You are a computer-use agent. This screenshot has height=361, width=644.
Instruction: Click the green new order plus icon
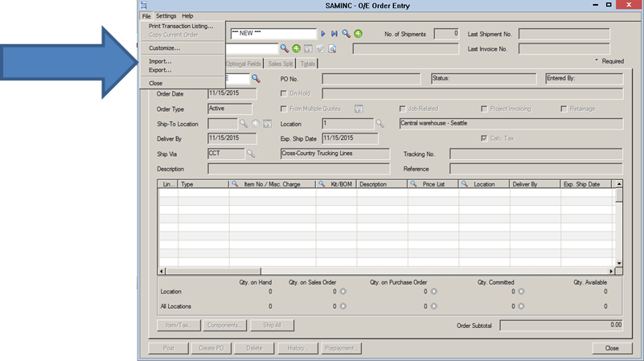point(358,34)
